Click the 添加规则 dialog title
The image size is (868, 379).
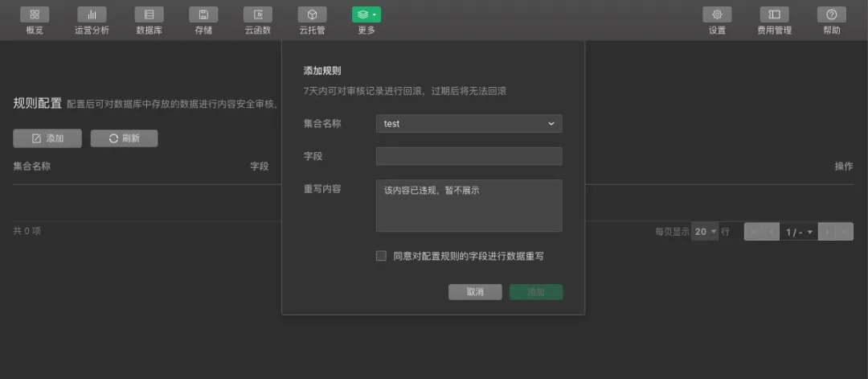coord(322,71)
